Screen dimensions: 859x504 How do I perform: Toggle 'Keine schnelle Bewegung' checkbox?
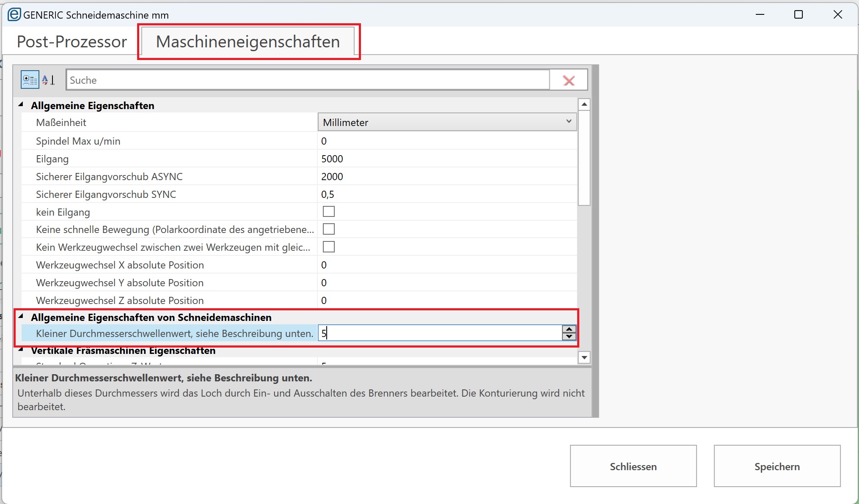tap(328, 229)
